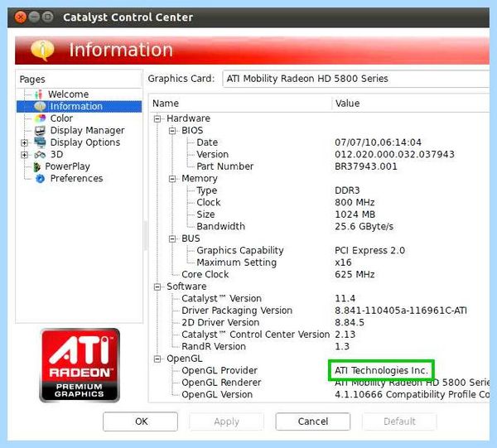The height and width of the screenshot is (448, 497).
Task: Select the Catalyst Version row
Action: point(319,298)
